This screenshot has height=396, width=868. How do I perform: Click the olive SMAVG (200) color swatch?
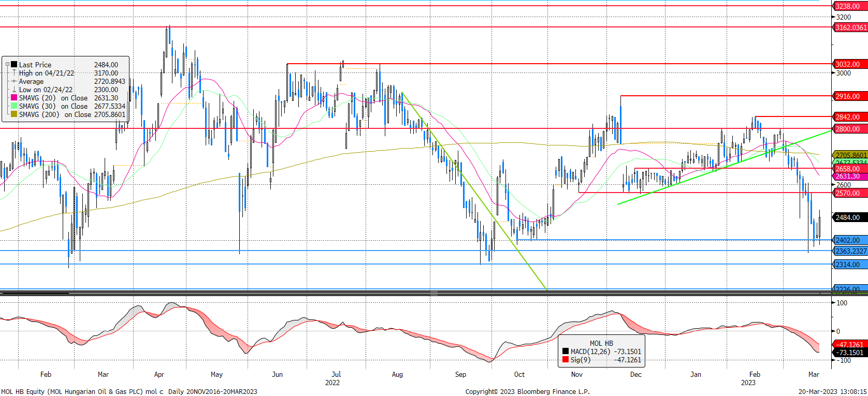pyautogui.click(x=15, y=114)
